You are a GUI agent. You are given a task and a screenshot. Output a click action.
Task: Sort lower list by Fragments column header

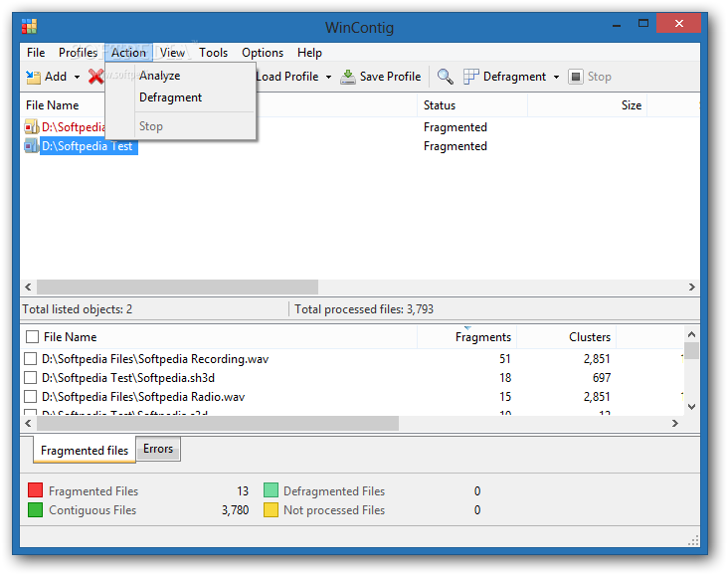(467, 336)
